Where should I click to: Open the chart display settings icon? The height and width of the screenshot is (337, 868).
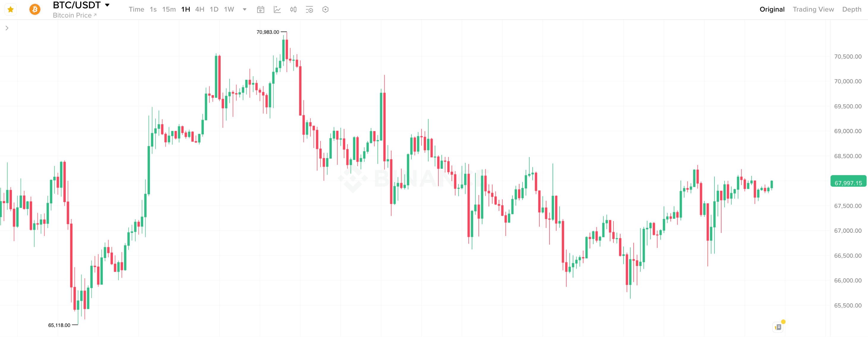(309, 10)
